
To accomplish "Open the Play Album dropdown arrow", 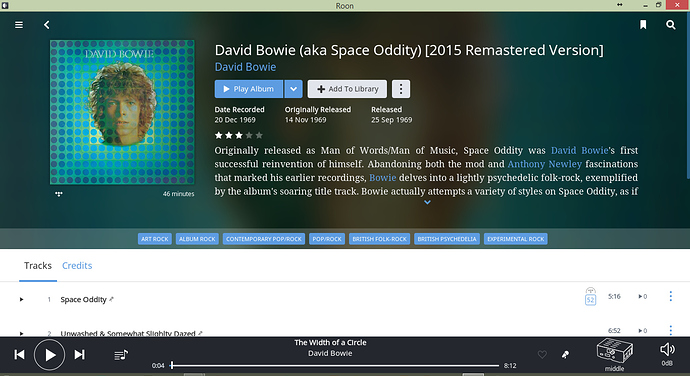I will (294, 89).
